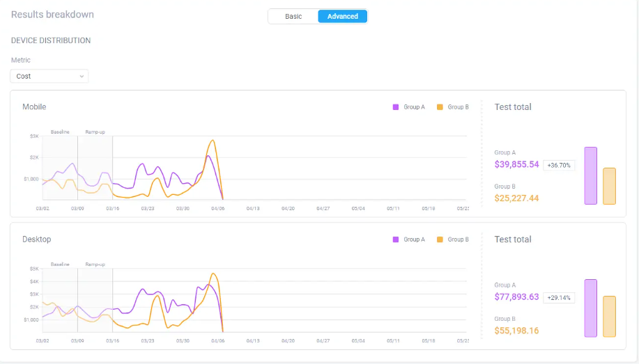The width and height of the screenshot is (639, 364).
Task: Click the Desktop Test total heading
Action: click(x=513, y=239)
